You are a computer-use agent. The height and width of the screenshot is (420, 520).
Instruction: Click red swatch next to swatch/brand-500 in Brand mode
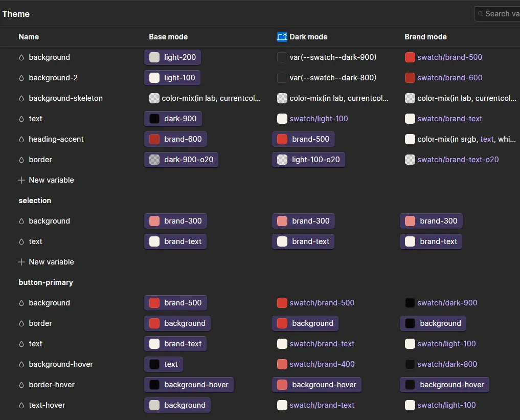click(x=410, y=57)
